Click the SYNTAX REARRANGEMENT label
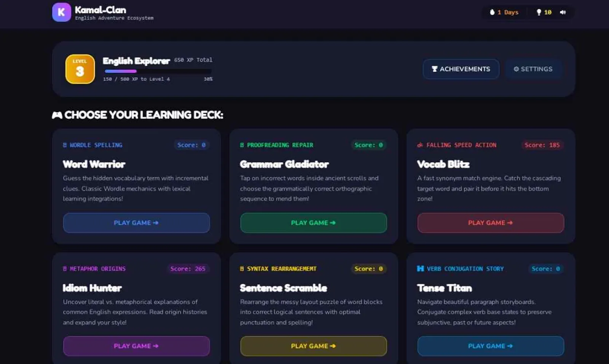The height and width of the screenshot is (364, 609). tap(282, 269)
